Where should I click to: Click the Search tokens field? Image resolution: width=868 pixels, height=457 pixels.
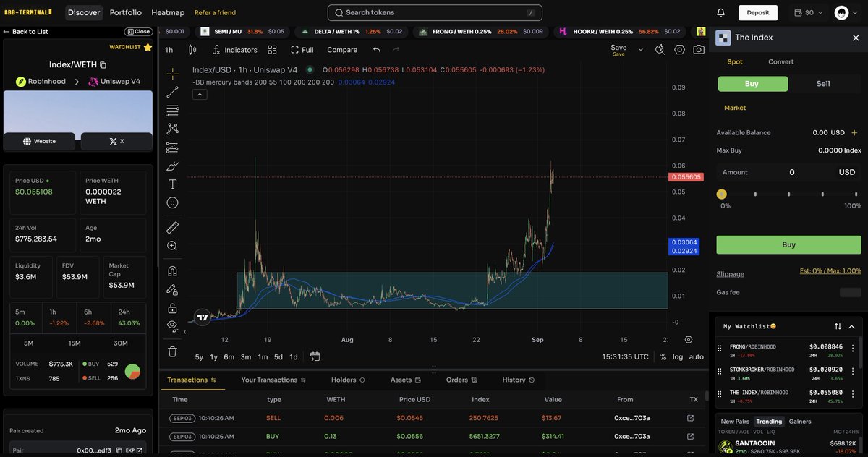435,12
